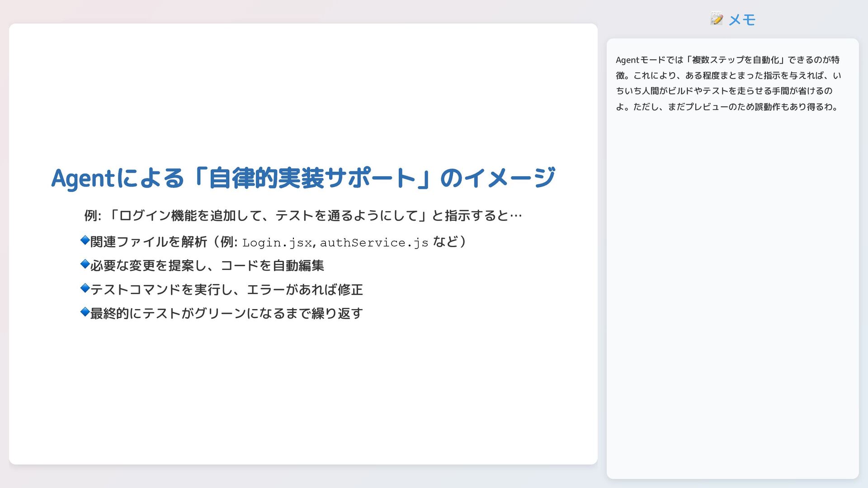Click the メモ heading label
This screenshot has width=868, height=488.
pyautogui.click(x=741, y=20)
